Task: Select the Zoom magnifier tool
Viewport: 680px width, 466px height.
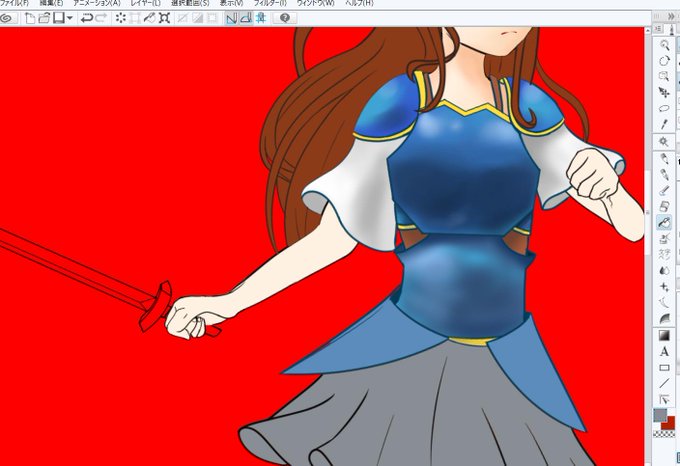Action: pos(664,45)
